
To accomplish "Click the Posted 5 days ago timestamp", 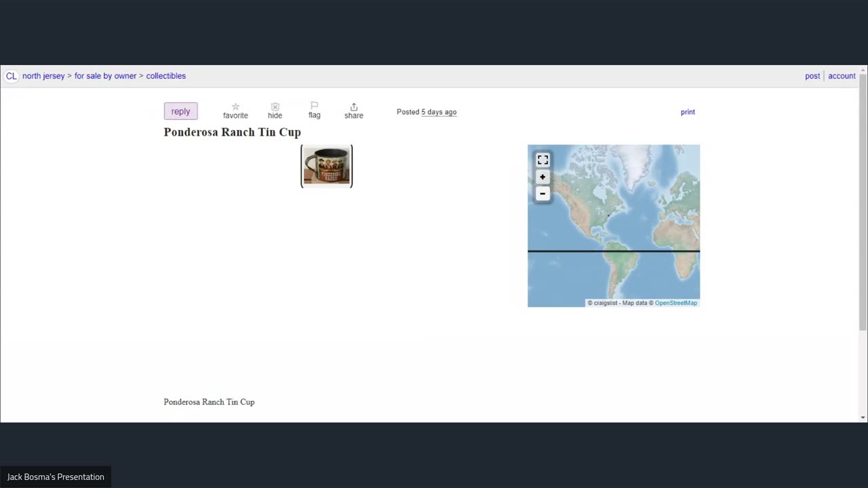I will tap(427, 112).
